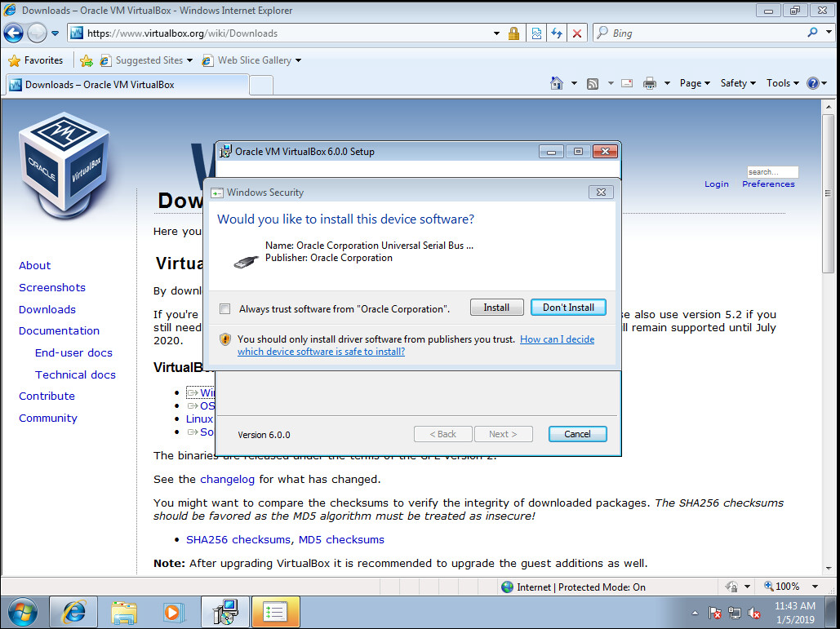Close the Windows Security dialog
840x629 pixels.
(x=601, y=193)
